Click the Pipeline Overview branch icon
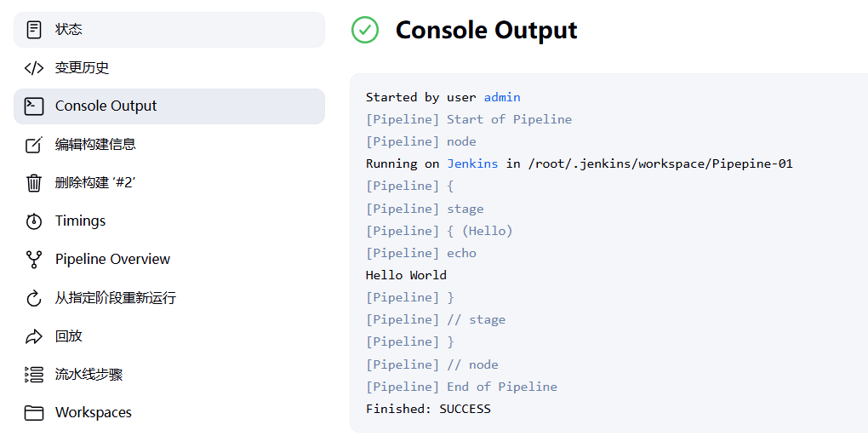 pos(34,260)
